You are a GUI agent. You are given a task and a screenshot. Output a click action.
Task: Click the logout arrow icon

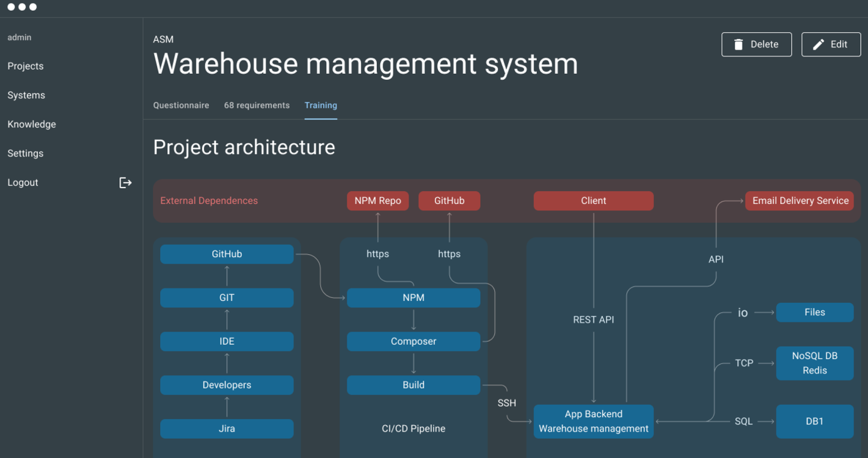pyautogui.click(x=125, y=183)
